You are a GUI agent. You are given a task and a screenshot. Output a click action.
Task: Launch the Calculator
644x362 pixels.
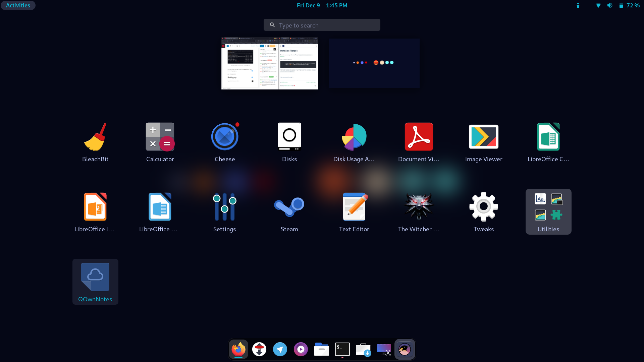(x=160, y=136)
